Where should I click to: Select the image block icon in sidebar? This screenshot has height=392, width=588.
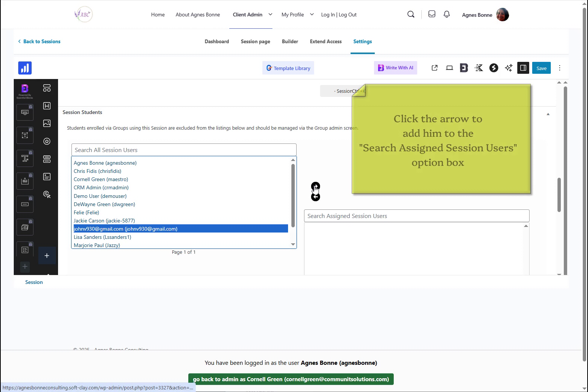(x=47, y=123)
